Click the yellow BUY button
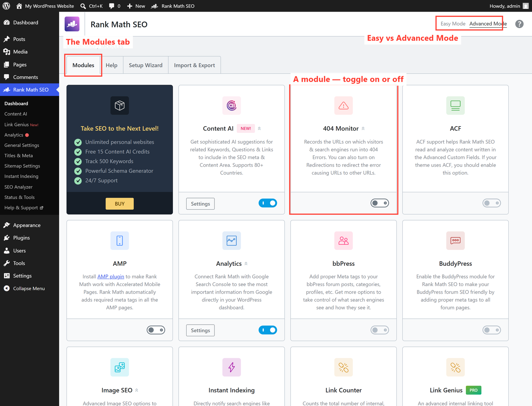 click(x=120, y=204)
